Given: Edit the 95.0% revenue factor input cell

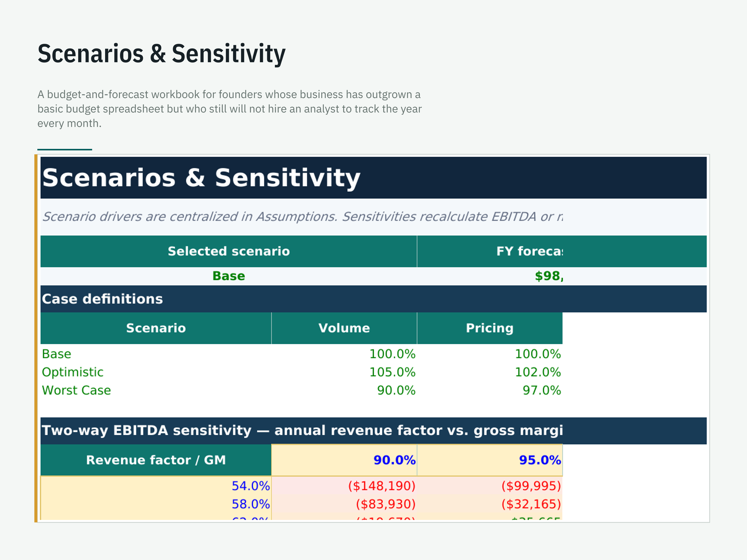Looking at the screenshot, I should pos(490,460).
